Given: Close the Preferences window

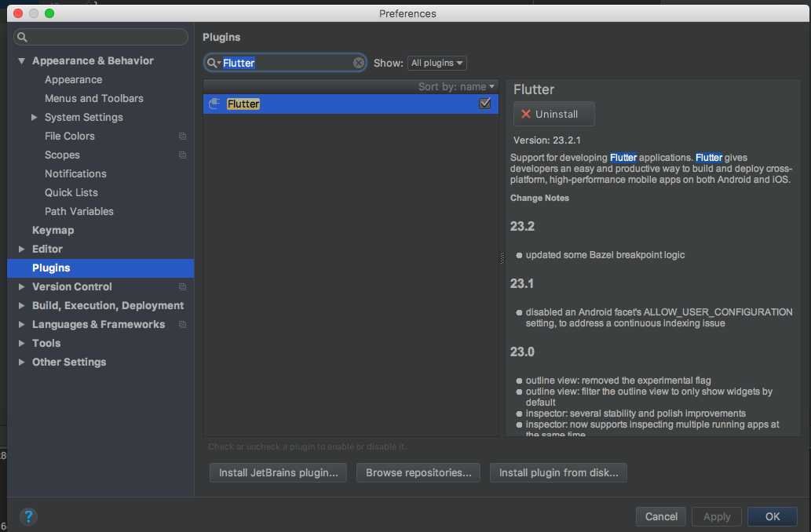Looking at the screenshot, I should point(18,13).
